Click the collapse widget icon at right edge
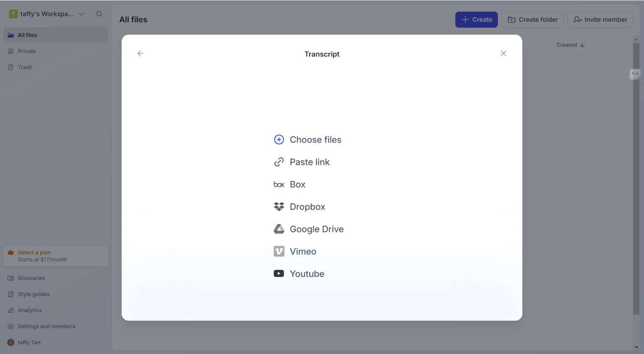Screen dimensions: 644x354 click(x=635, y=74)
